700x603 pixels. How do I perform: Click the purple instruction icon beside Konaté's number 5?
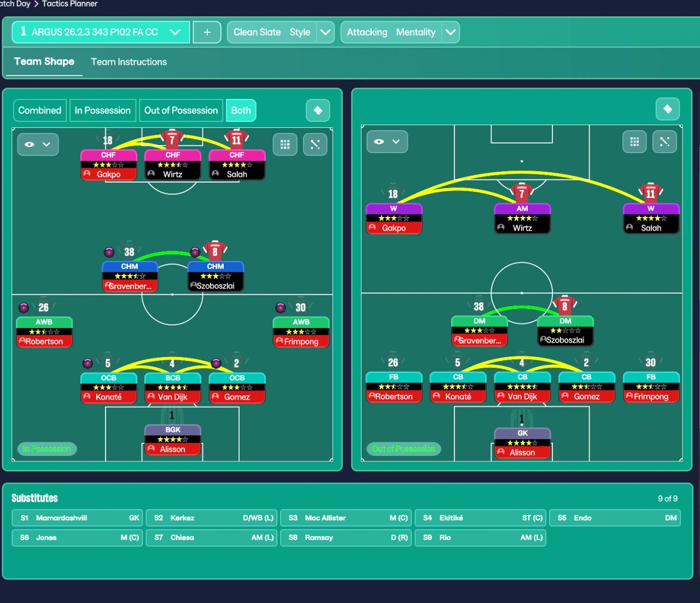click(x=87, y=363)
